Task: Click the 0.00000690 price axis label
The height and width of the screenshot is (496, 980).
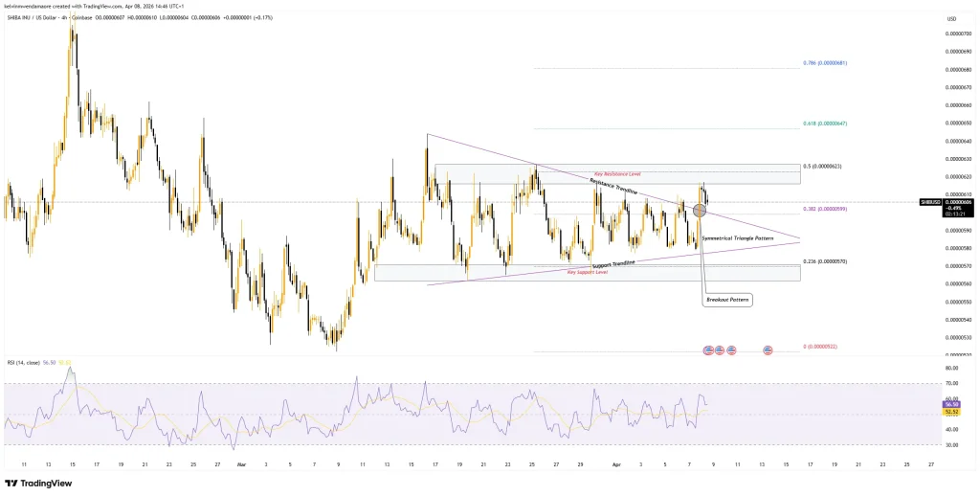Action: pyautogui.click(x=958, y=52)
